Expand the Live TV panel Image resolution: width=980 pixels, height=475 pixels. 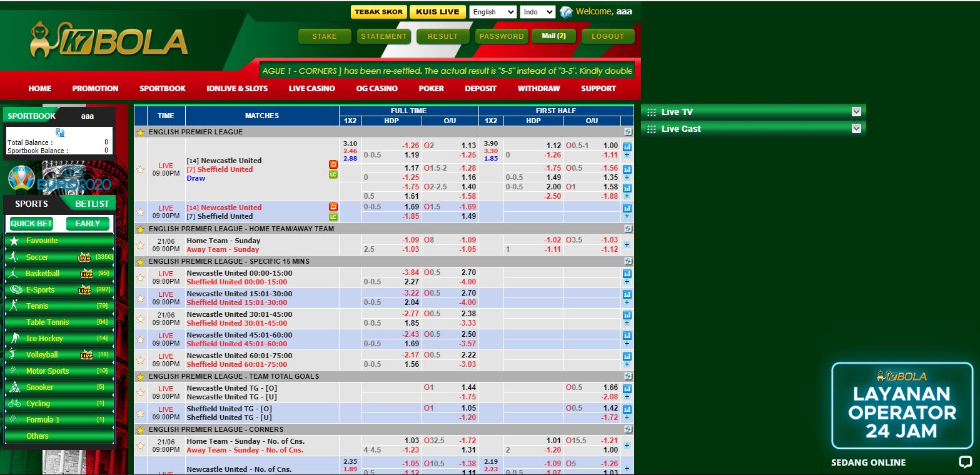857,111
